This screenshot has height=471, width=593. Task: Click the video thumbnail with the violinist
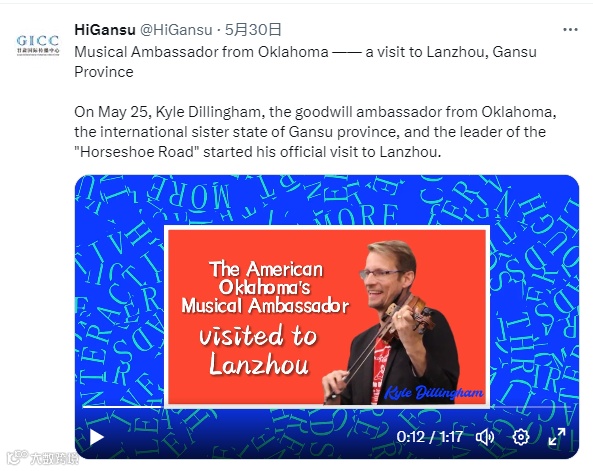(327, 317)
